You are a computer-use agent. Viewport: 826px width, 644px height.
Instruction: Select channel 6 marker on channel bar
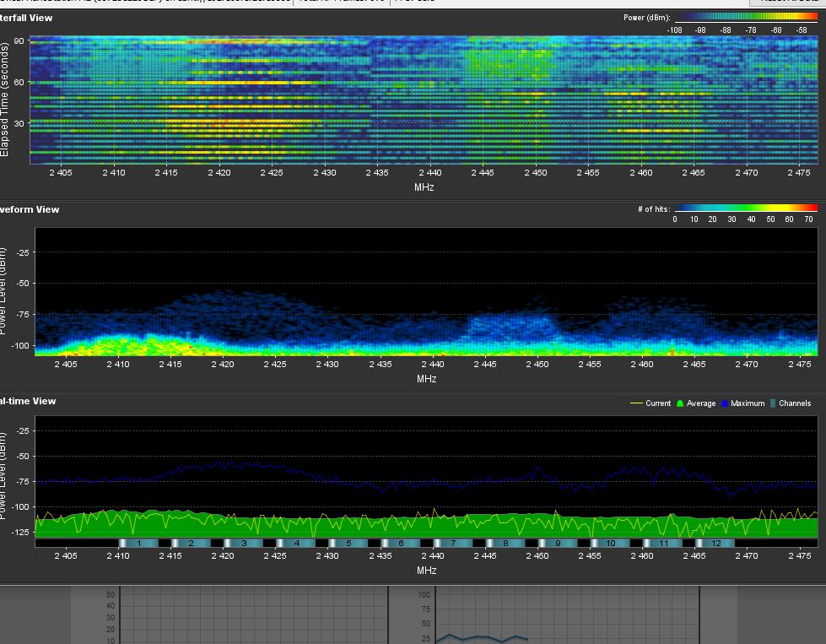point(401,544)
